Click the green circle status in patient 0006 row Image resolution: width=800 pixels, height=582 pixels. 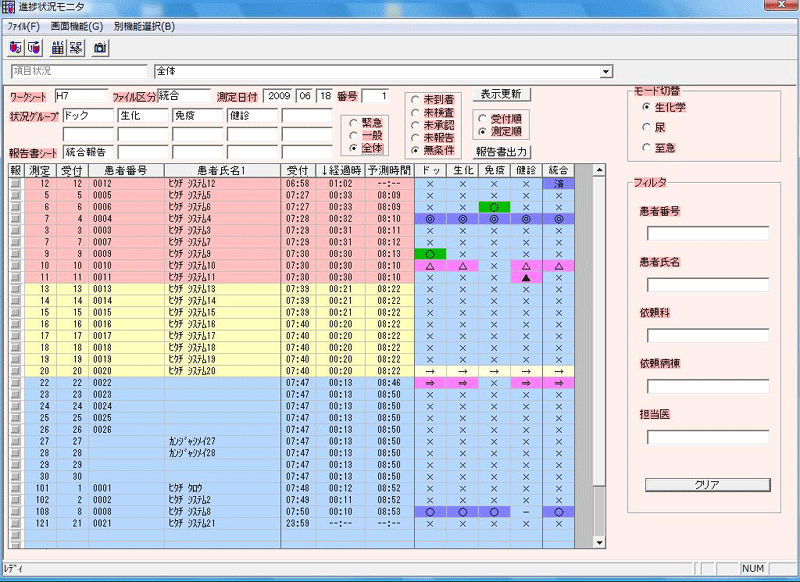(493, 207)
